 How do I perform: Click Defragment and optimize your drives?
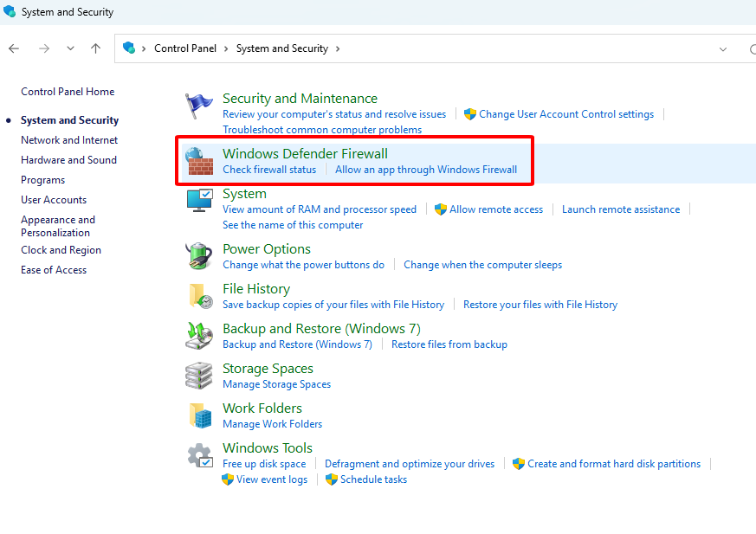coord(410,464)
